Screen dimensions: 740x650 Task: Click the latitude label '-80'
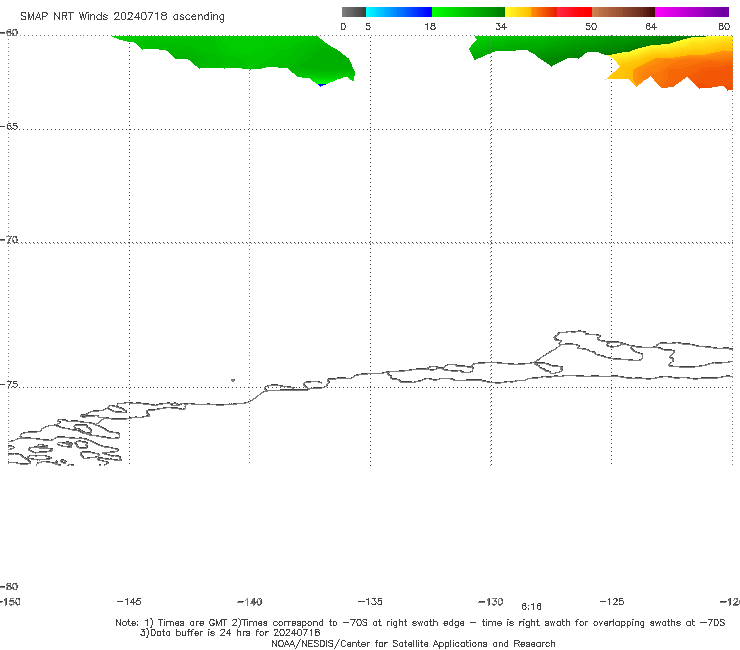(x=9, y=586)
